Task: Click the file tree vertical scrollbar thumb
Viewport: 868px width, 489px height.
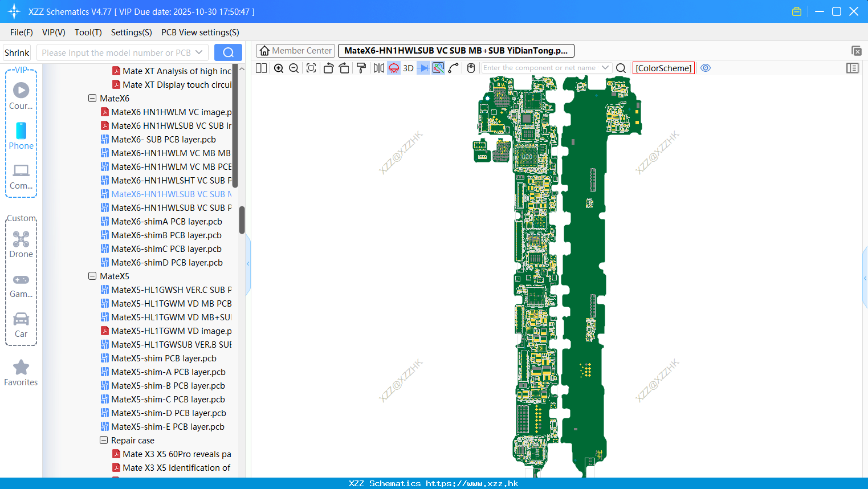Action: point(242,220)
